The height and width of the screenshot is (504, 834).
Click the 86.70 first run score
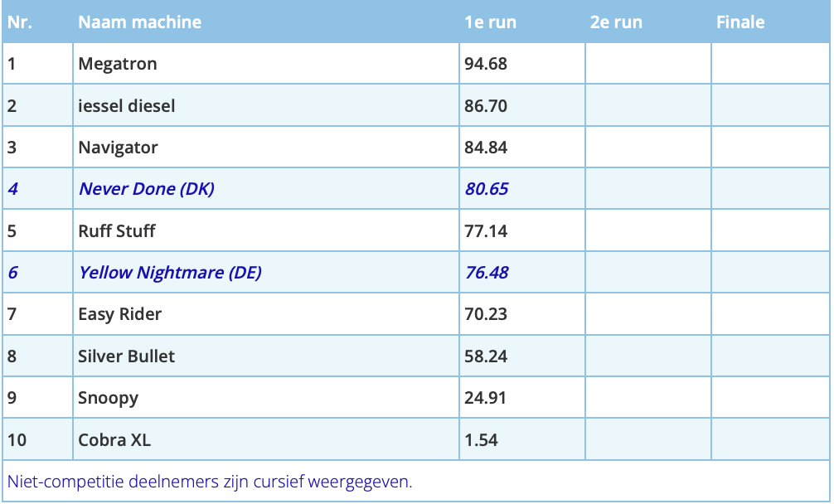coord(486,106)
